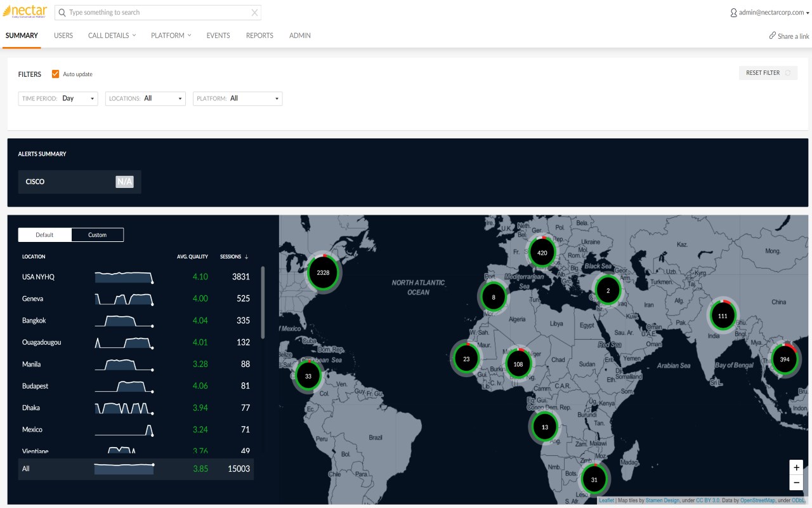Open the Locations dropdown

click(145, 98)
